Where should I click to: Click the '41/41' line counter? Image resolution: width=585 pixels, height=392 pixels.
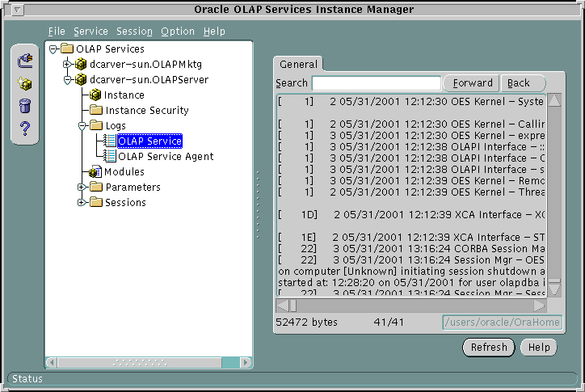pos(389,322)
